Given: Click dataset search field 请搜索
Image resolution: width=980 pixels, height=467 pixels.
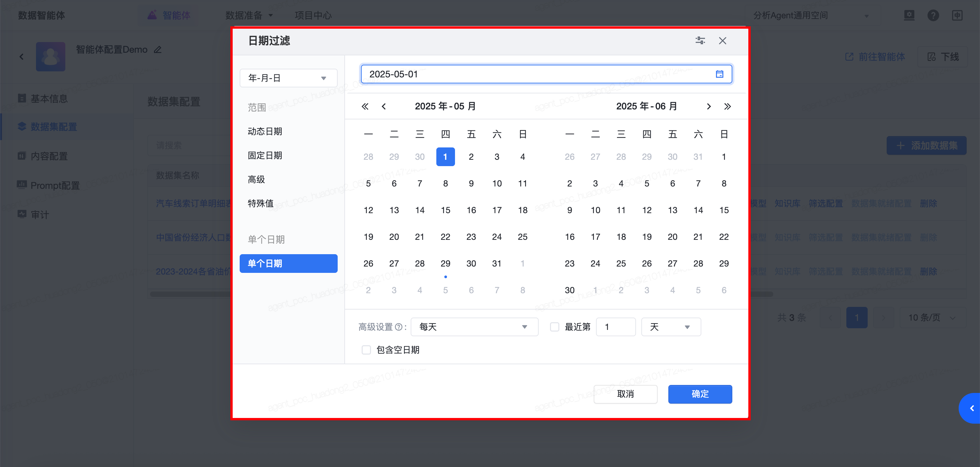Looking at the screenshot, I should (x=189, y=146).
